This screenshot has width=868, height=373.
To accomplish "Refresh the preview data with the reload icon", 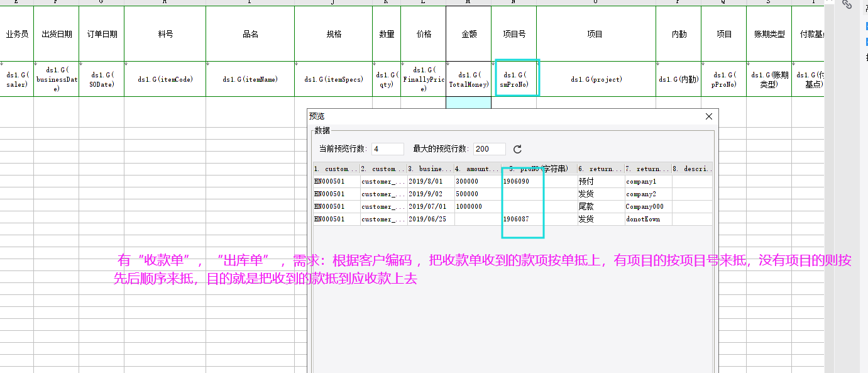I will click(517, 149).
